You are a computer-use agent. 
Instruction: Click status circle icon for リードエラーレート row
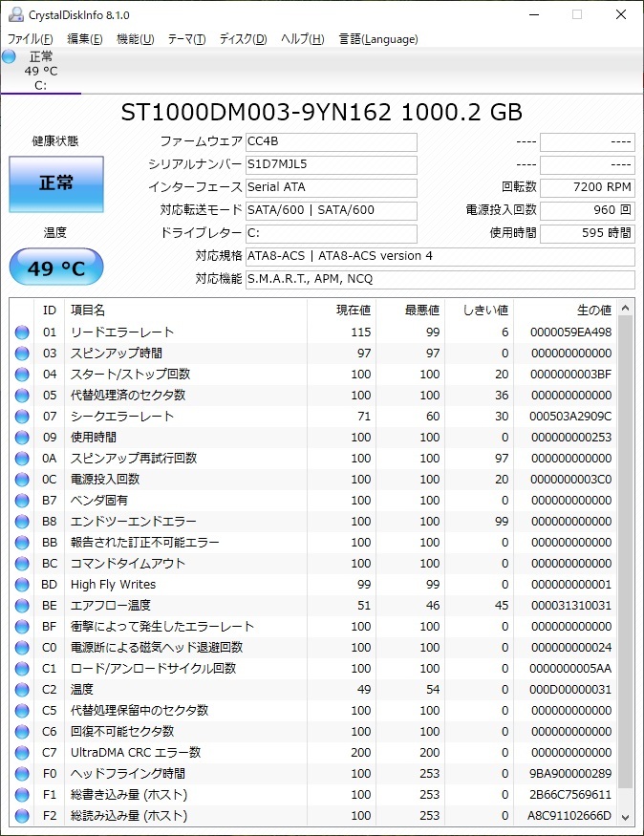[22, 332]
